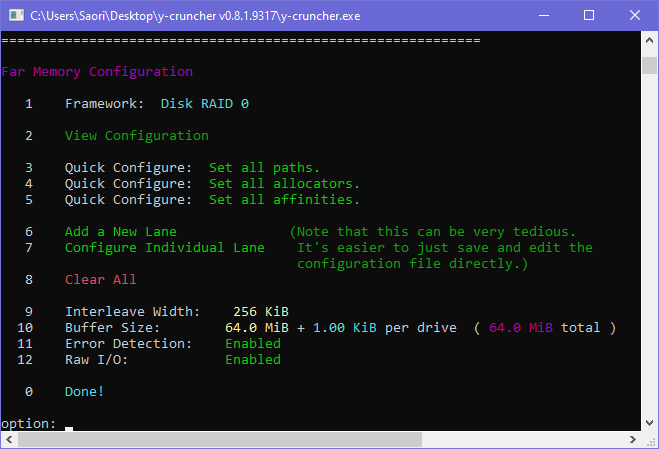Click the Add a New Lane entry

pyautogui.click(x=121, y=232)
